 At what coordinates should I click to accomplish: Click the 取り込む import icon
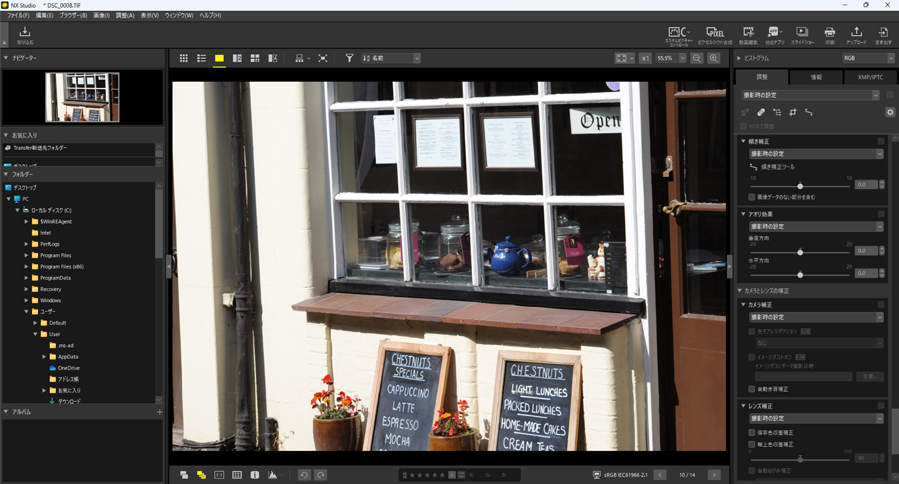[25, 35]
